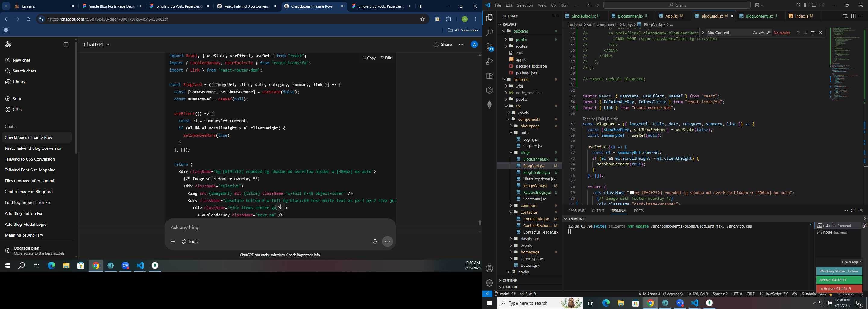Open Extensions view in activity bar

(489, 76)
